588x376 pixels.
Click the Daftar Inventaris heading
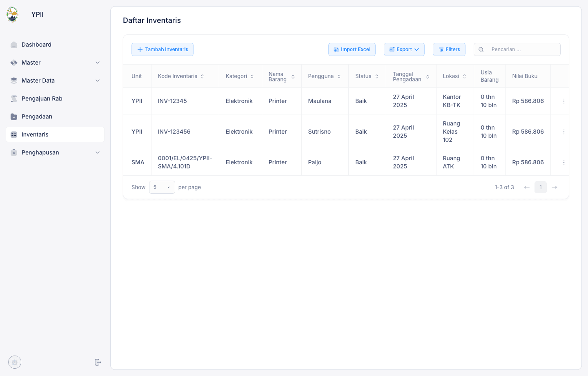[152, 20]
